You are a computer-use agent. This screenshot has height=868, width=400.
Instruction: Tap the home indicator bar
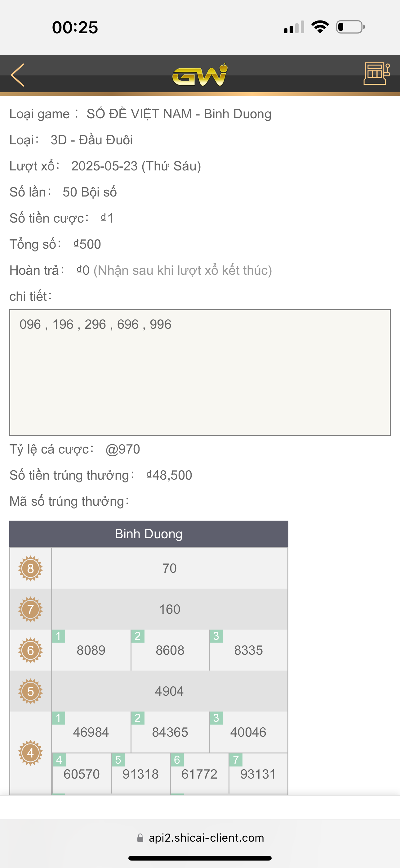[x=200, y=858]
